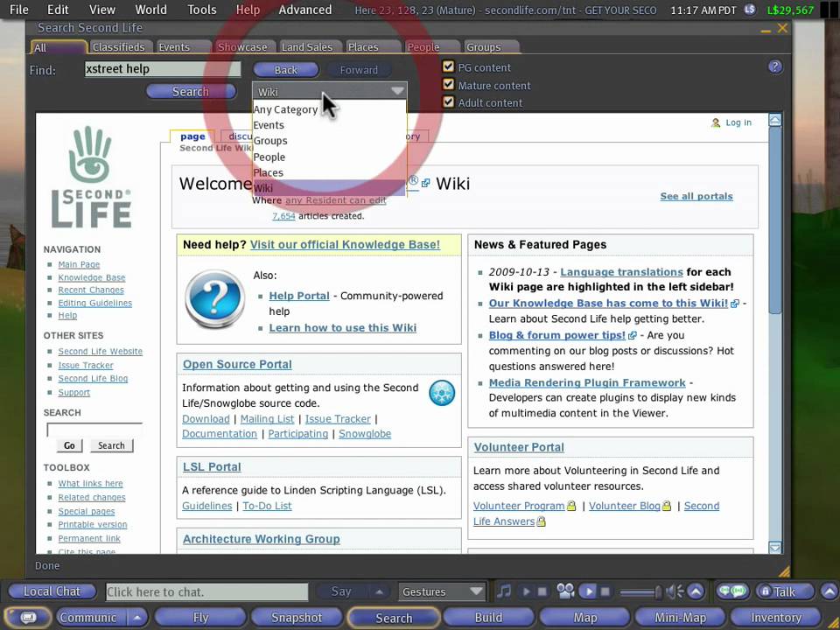840x630 pixels.
Task: Click the lock icon beside Volunteer Blog
Action: pos(667,506)
